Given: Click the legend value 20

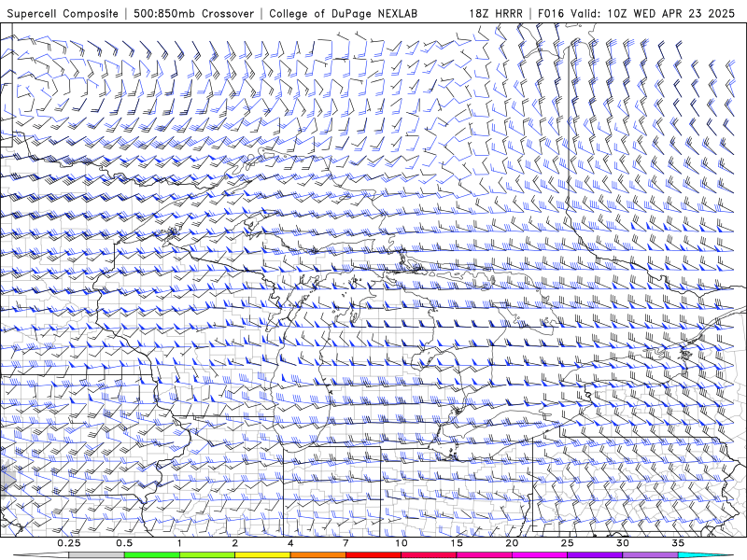Looking at the screenshot, I should pos(512,543).
